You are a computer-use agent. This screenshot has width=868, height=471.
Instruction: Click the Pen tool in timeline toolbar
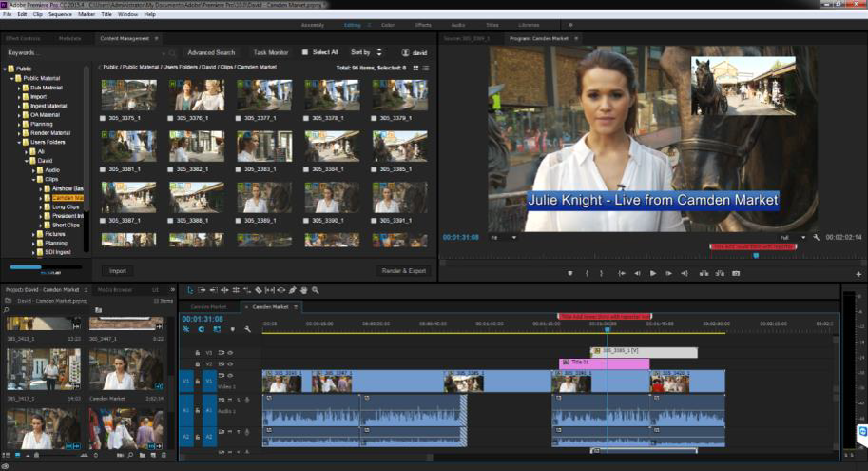293,290
